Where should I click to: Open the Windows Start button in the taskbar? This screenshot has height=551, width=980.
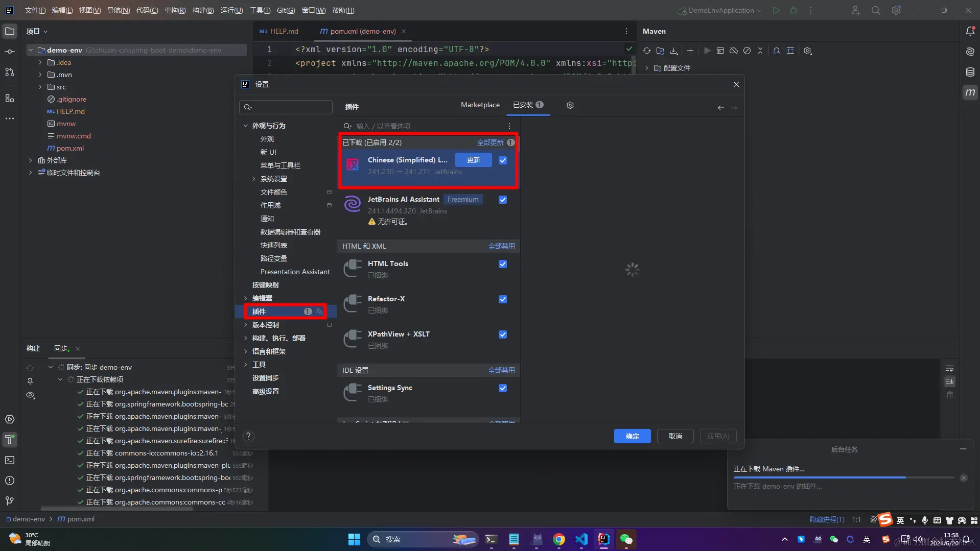point(354,539)
